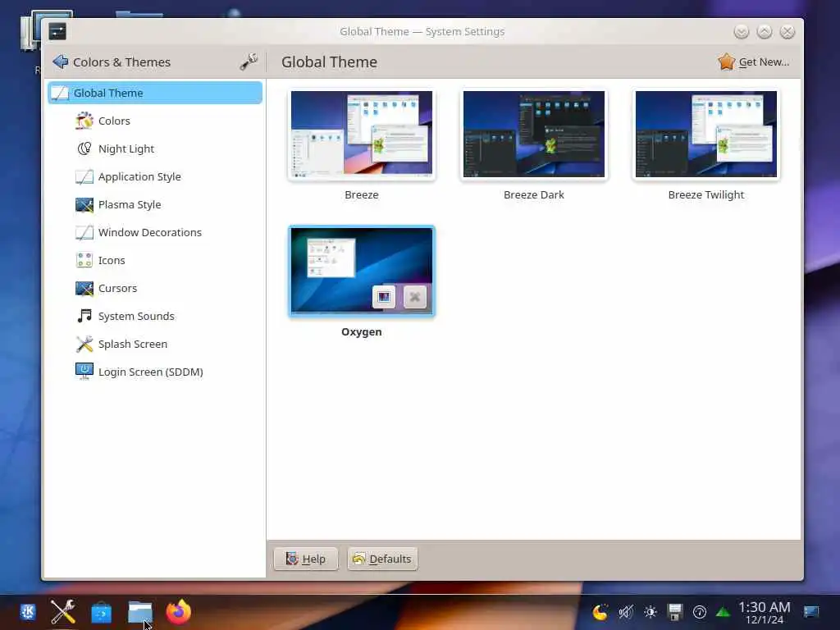840x630 pixels.
Task: Click the Cursors sidebar icon
Action: pos(84,288)
